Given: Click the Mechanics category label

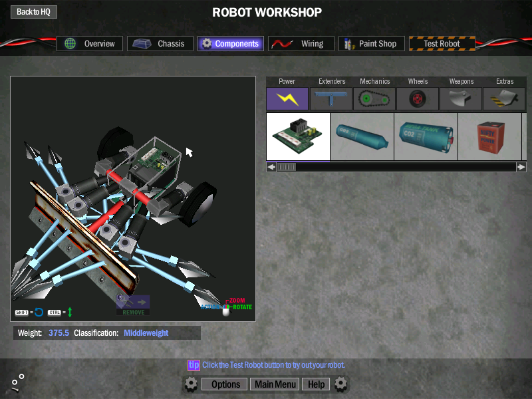Looking at the screenshot, I should [375, 81].
